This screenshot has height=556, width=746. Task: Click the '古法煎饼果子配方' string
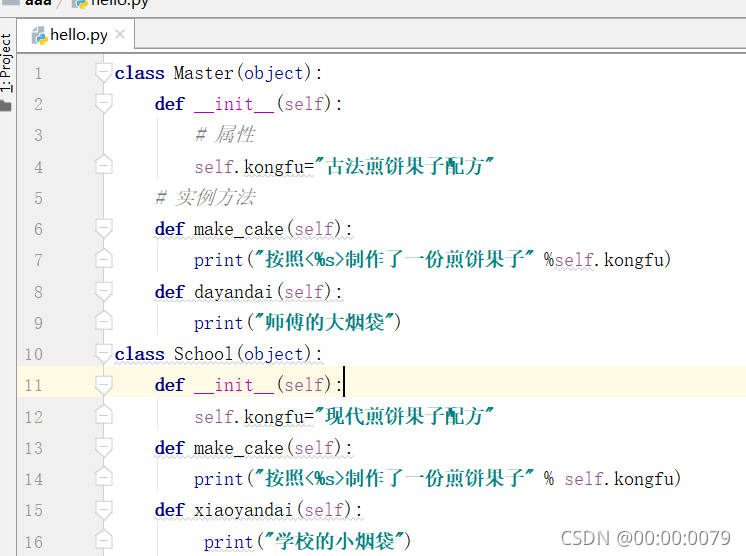pos(405,166)
